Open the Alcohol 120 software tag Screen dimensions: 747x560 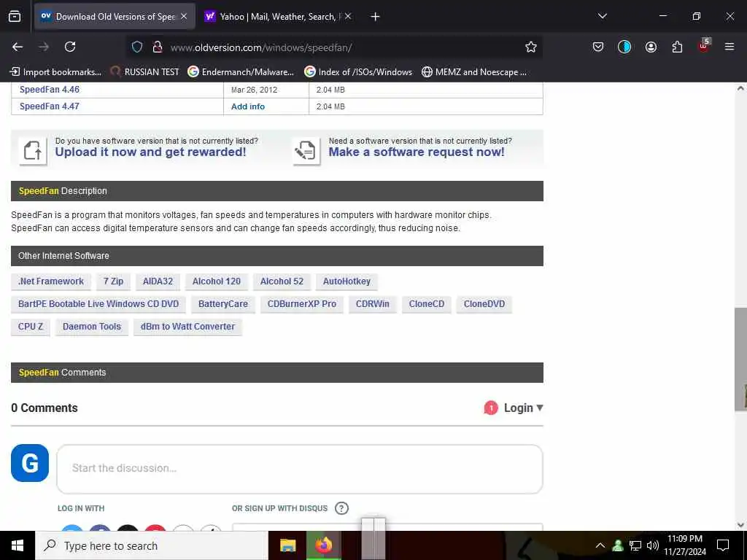pyautogui.click(x=217, y=281)
